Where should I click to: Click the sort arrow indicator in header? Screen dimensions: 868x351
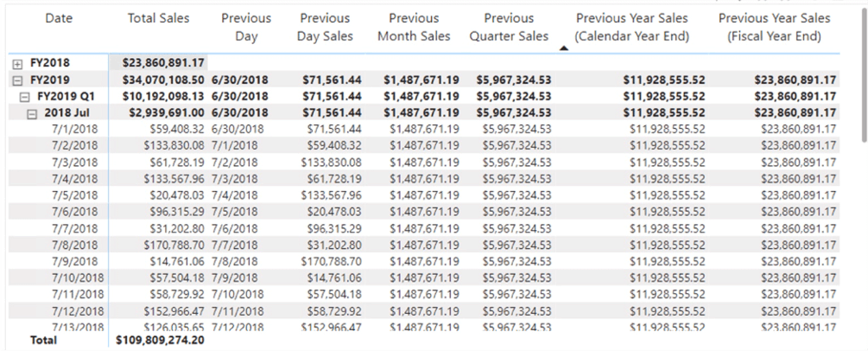(x=564, y=48)
